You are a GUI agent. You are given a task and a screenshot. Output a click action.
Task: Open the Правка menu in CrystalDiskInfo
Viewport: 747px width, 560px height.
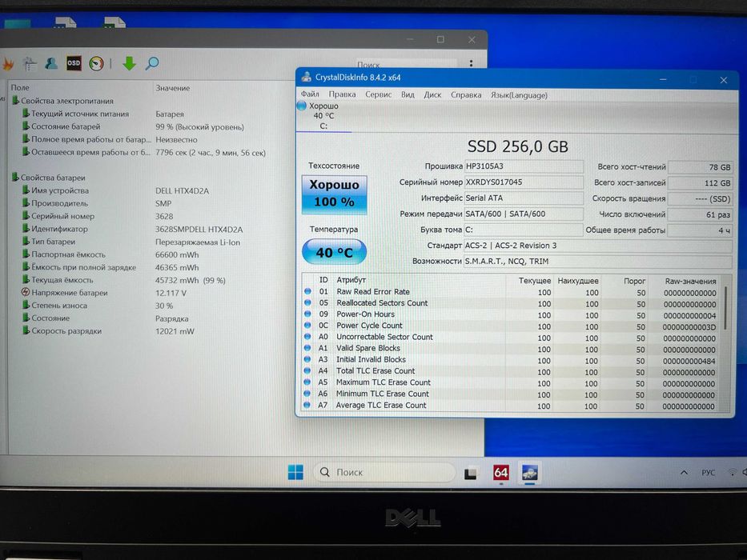pyautogui.click(x=342, y=94)
